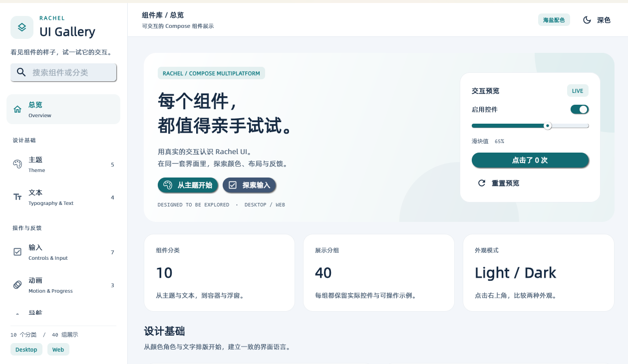Screen dimensions: 628x364
Task: Click the 从主题开始 button
Action: pos(188,185)
